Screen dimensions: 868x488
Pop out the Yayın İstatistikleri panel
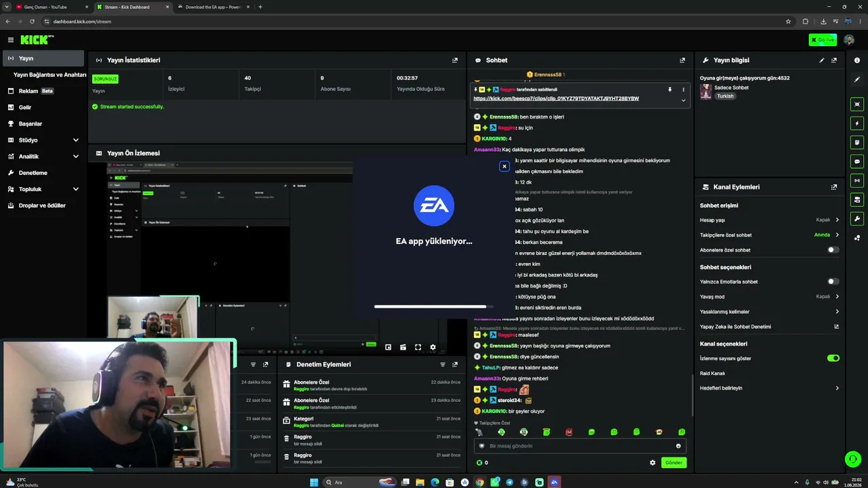point(455,60)
